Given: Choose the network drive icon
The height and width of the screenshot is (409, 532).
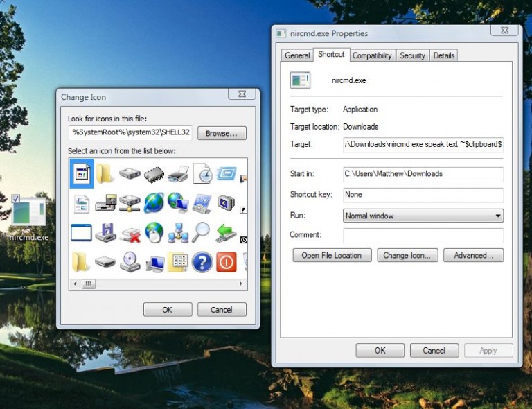Looking at the screenshot, I should (130, 203).
